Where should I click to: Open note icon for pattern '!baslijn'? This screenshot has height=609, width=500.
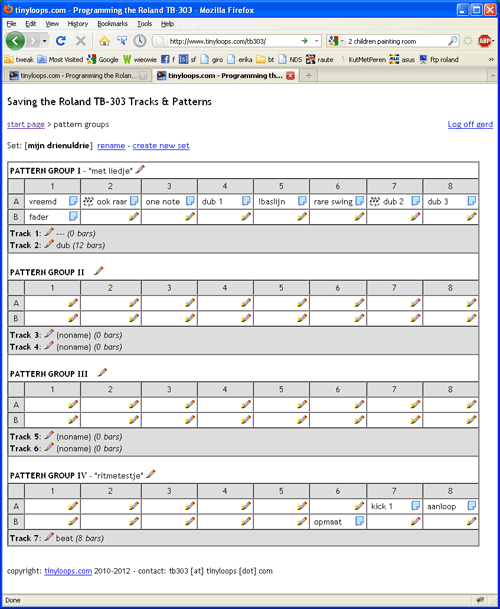click(x=302, y=201)
